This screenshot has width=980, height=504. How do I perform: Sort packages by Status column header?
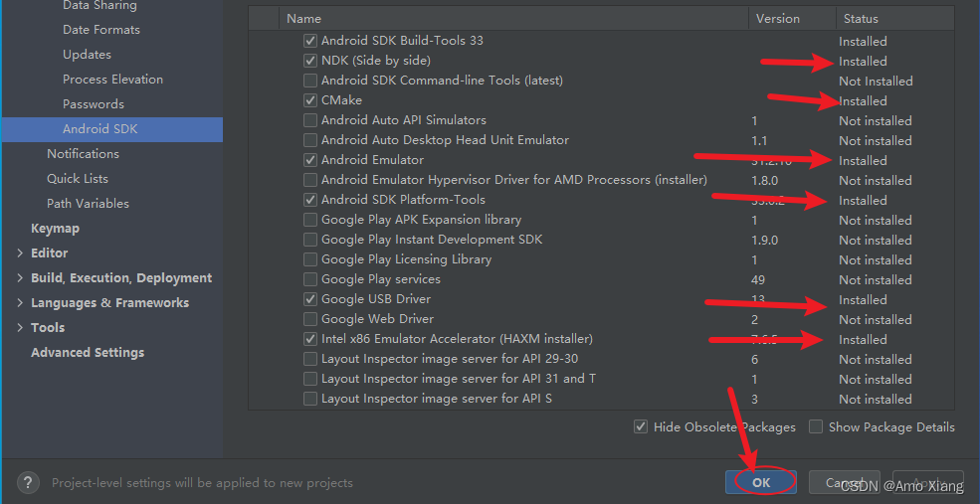(861, 18)
